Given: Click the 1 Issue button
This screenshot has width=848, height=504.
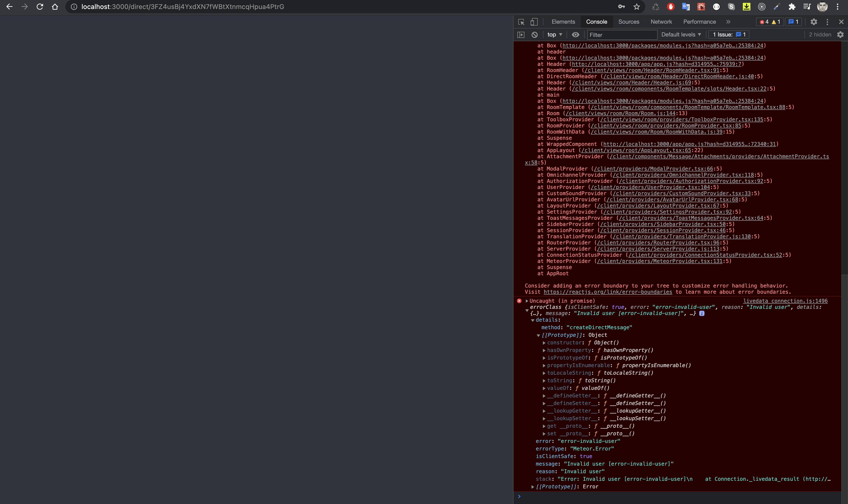Looking at the screenshot, I should coord(729,35).
